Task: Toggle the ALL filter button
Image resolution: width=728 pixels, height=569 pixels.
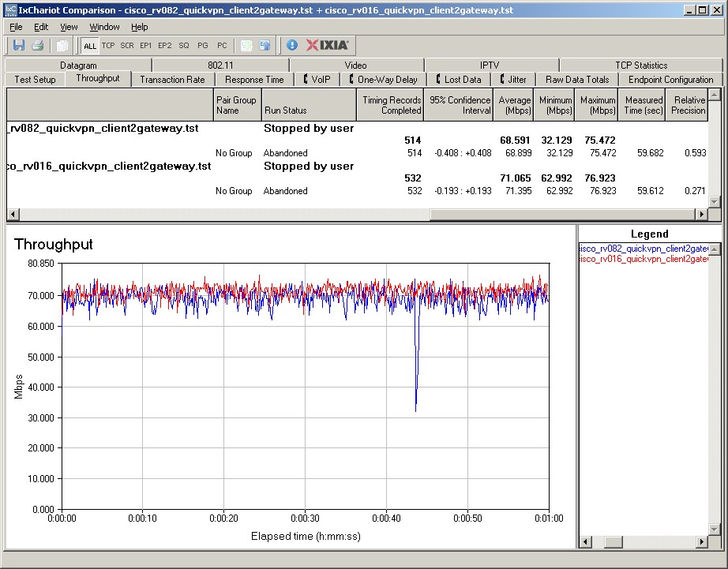Action: click(x=89, y=46)
